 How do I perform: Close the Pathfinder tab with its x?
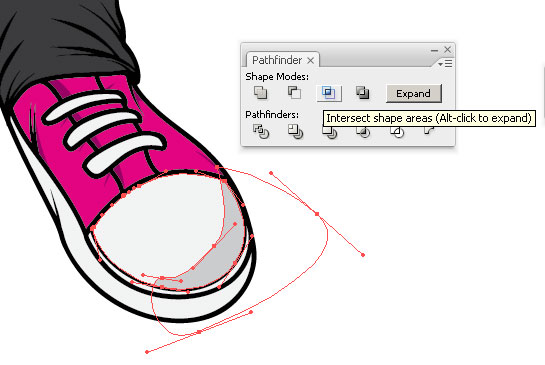(x=310, y=60)
